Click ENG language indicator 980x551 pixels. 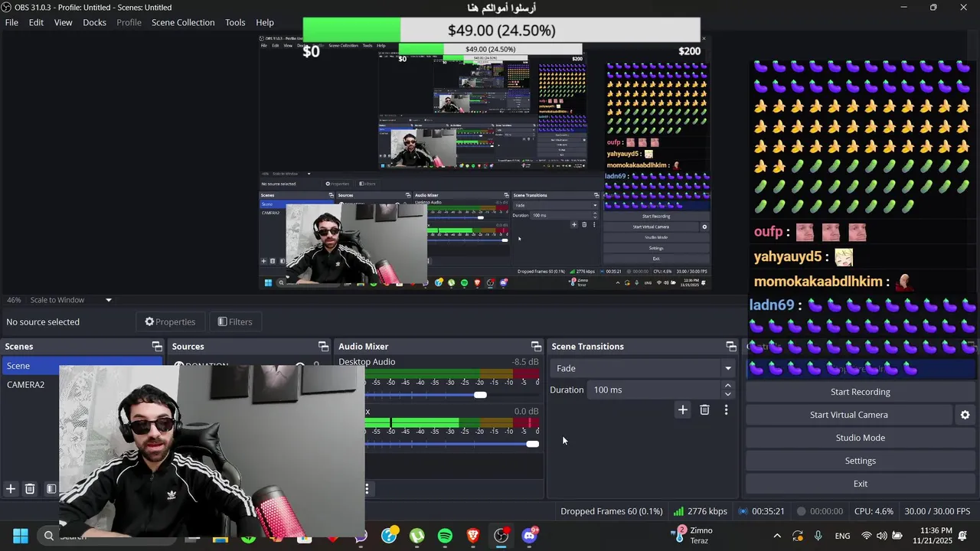[x=842, y=536]
